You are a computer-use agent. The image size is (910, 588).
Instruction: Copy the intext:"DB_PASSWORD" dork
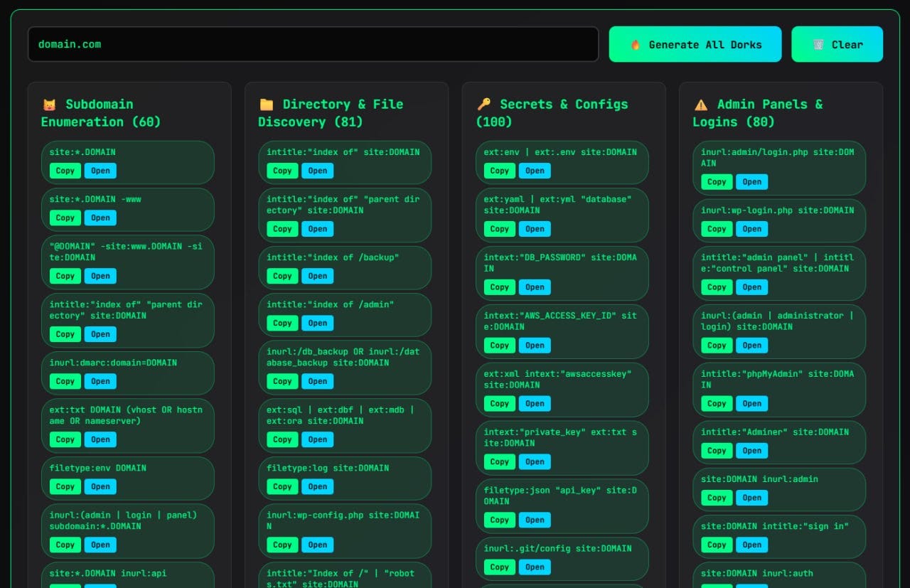[x=500, y=287]
